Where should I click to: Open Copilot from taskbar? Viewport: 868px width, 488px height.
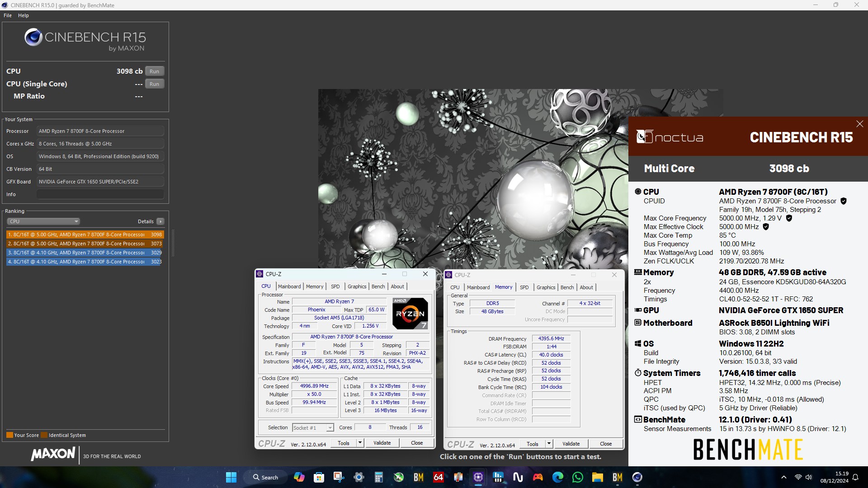299,477
